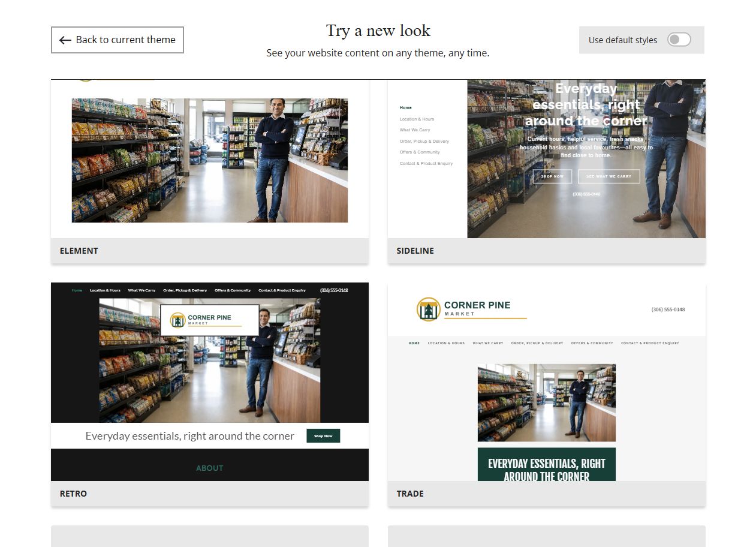Open Order, Pickup & Delivery in Sideline menu
This screenshot has width=756, height=547.
424,142
